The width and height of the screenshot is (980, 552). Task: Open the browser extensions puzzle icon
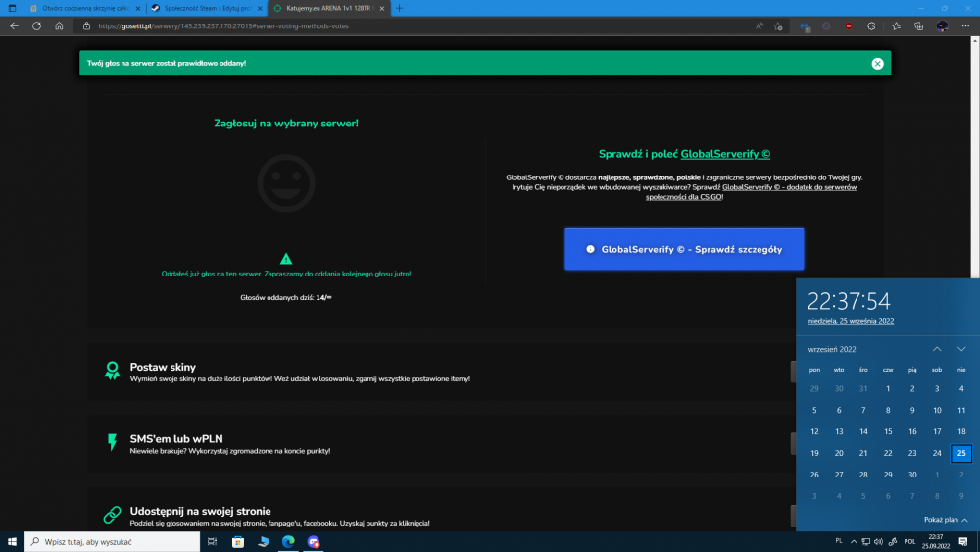(871, 26)
